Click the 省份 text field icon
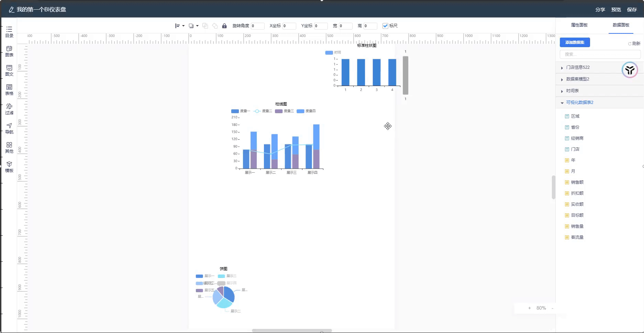Screen dimensions: 644x333 point(567,127)
